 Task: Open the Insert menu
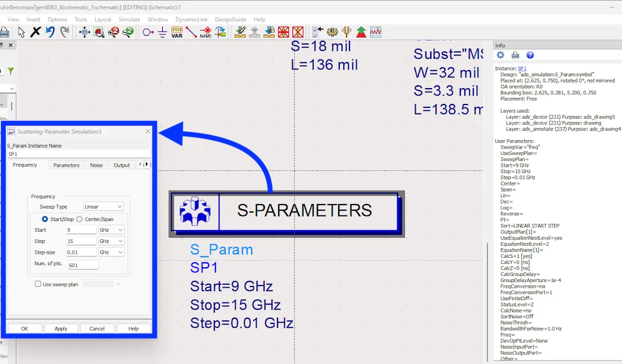[x=33, y=19]
